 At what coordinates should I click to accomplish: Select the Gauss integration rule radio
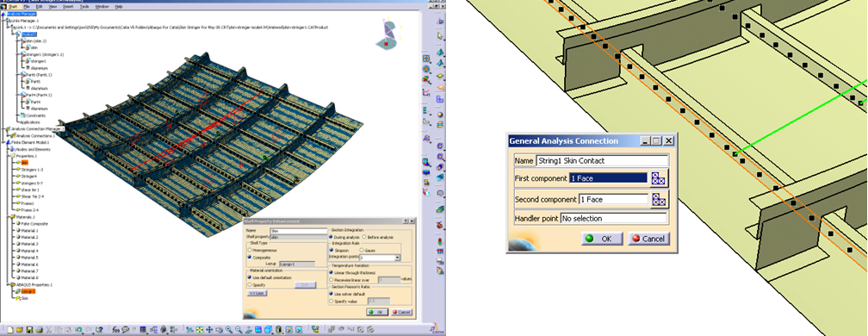pos(362,251)
